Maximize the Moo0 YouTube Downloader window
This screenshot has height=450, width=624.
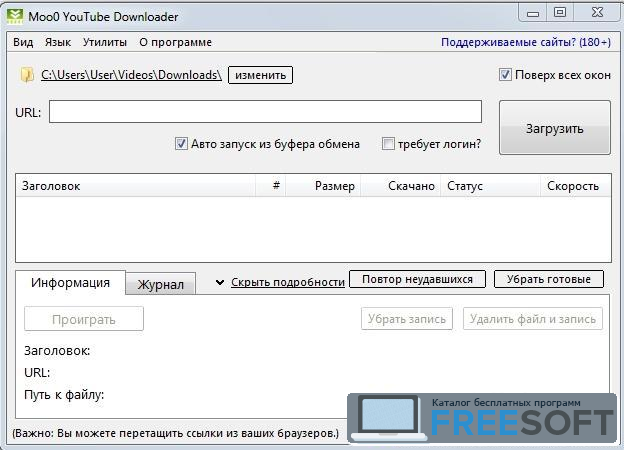560,14
